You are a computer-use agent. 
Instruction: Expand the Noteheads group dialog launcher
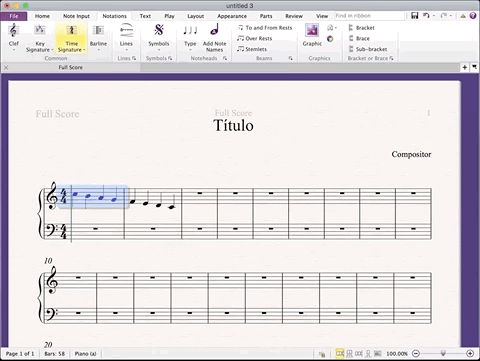click(225, 58)
